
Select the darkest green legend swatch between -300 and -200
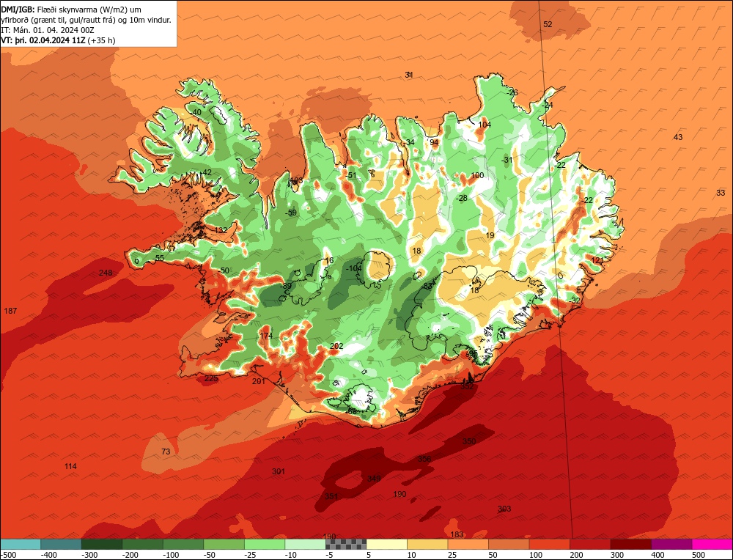tap(101, 544)
